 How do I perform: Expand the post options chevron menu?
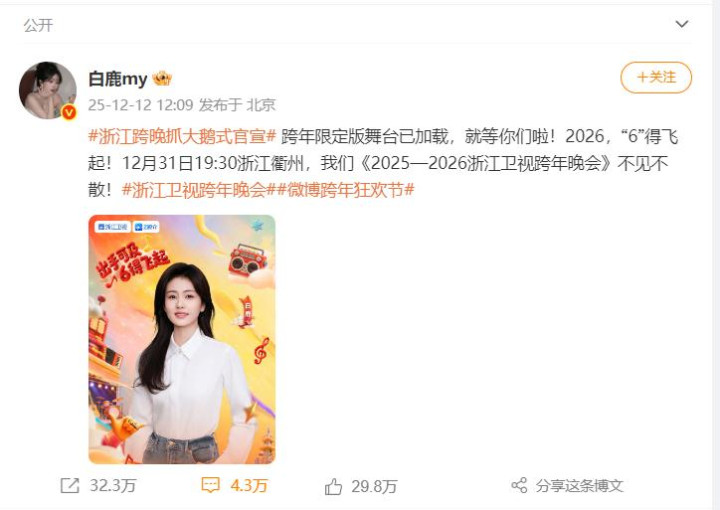[x=682, y=24]
